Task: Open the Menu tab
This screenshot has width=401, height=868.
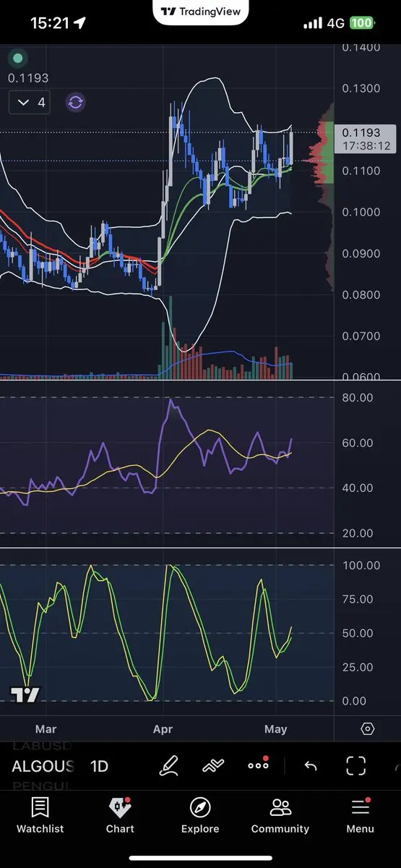Action: tap(360, 815)
